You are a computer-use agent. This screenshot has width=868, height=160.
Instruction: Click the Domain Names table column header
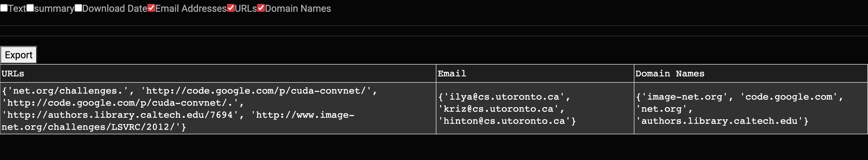669,74
